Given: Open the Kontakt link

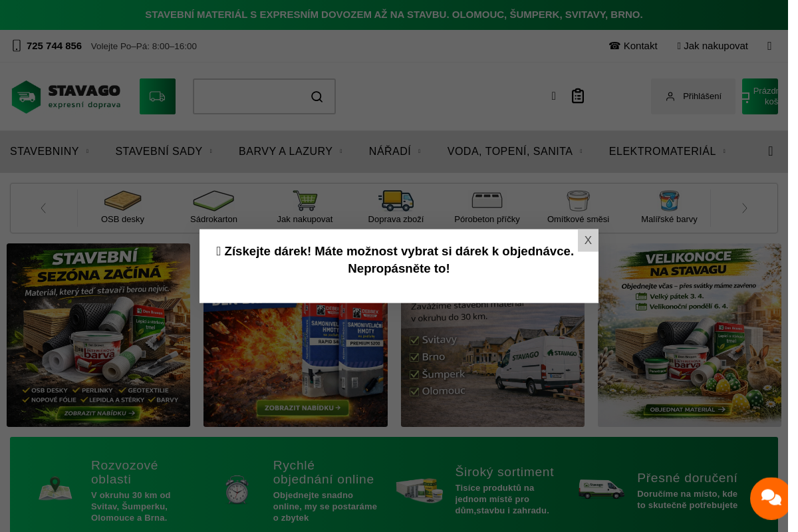Looking at the screenshot, I should click(633, 46).
